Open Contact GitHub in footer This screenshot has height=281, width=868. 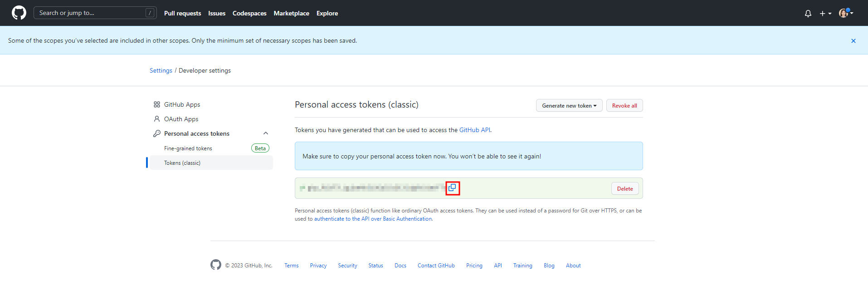coord(436,266)
